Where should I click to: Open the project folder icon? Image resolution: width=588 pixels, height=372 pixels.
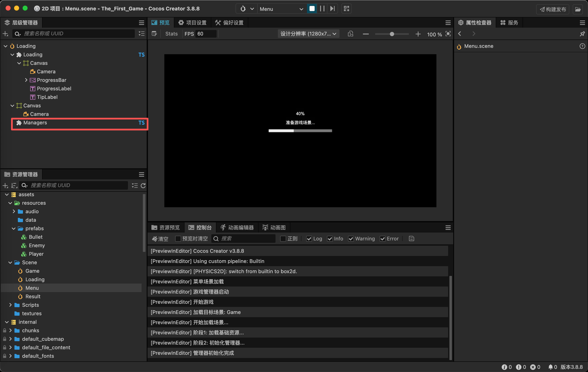(x=578, y=9)
